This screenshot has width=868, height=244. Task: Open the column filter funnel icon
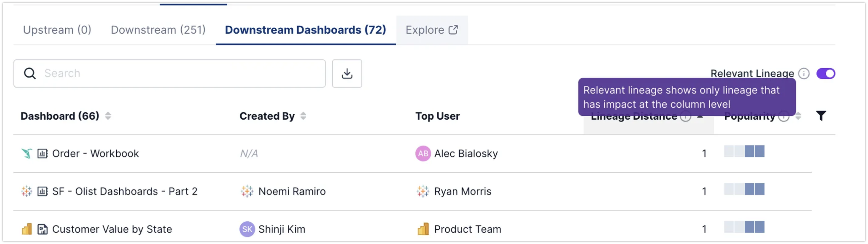click(x=821, y=116)
